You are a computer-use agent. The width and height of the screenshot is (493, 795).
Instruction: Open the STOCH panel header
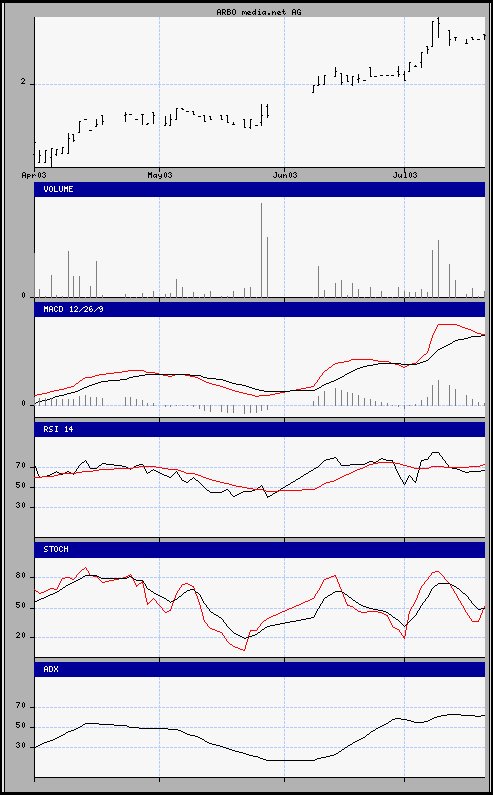[260, 550]
